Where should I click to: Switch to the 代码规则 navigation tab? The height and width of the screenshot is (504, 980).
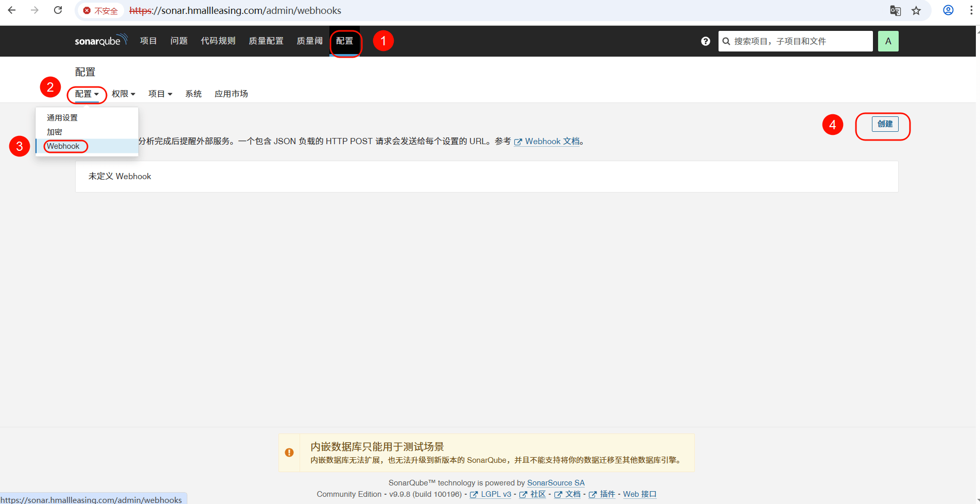coord(218,41)
